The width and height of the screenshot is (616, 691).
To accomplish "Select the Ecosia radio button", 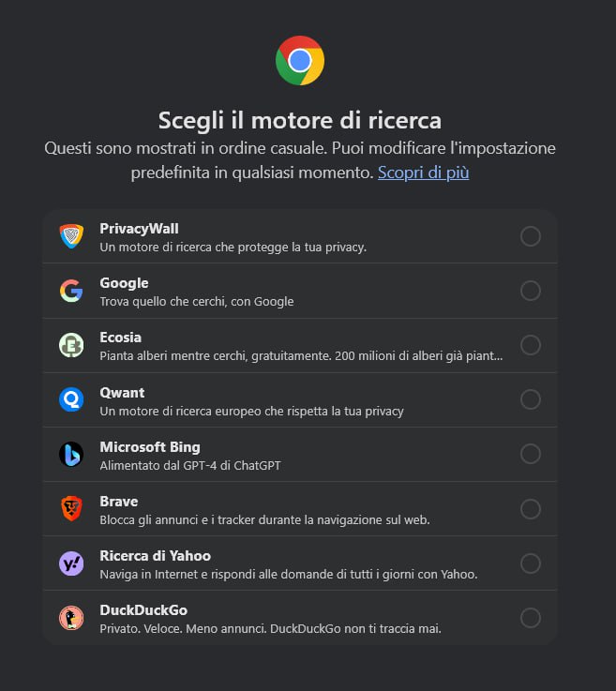I will tap(531, 345).
